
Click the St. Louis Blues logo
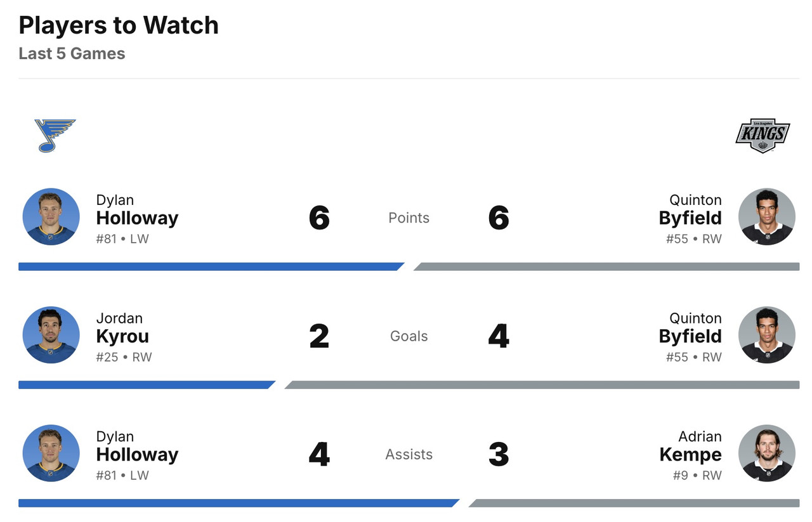coord(55,135)
